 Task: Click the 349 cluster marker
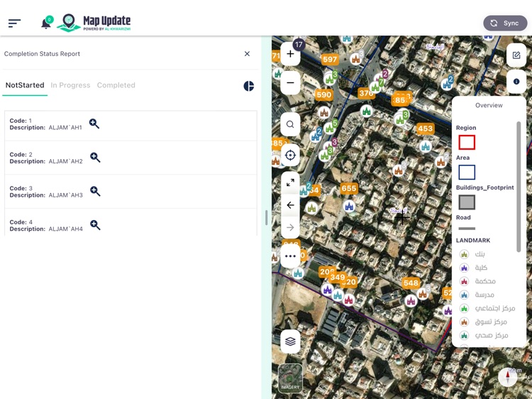click(x=337, y=277)
